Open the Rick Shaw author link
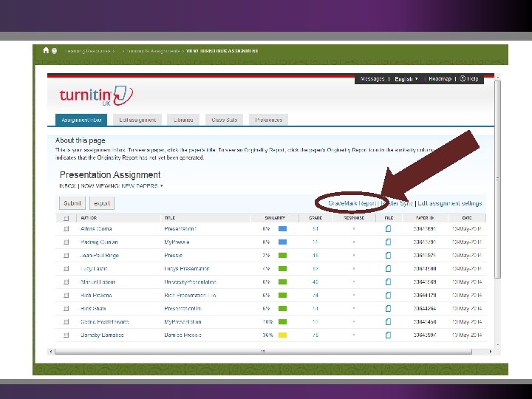Screen dimensions: 532x399 pos(93,308)
